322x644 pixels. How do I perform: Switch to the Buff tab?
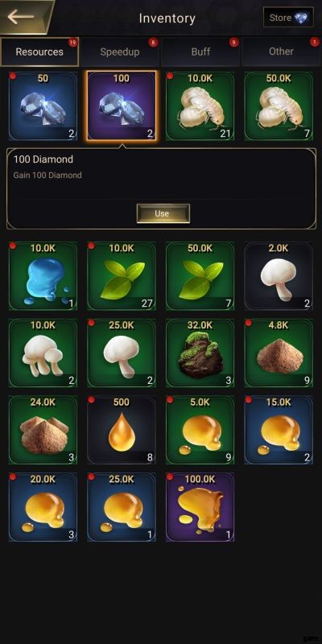click(x=200, y=52)
